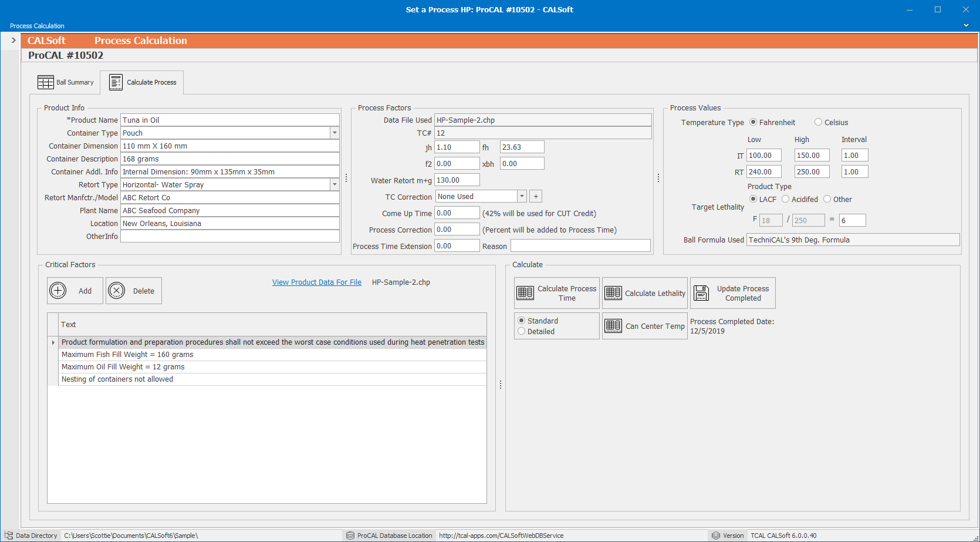980x542 pixels.
Task: Click the Ball Summary table icon
Action: (x=46, y=82)
